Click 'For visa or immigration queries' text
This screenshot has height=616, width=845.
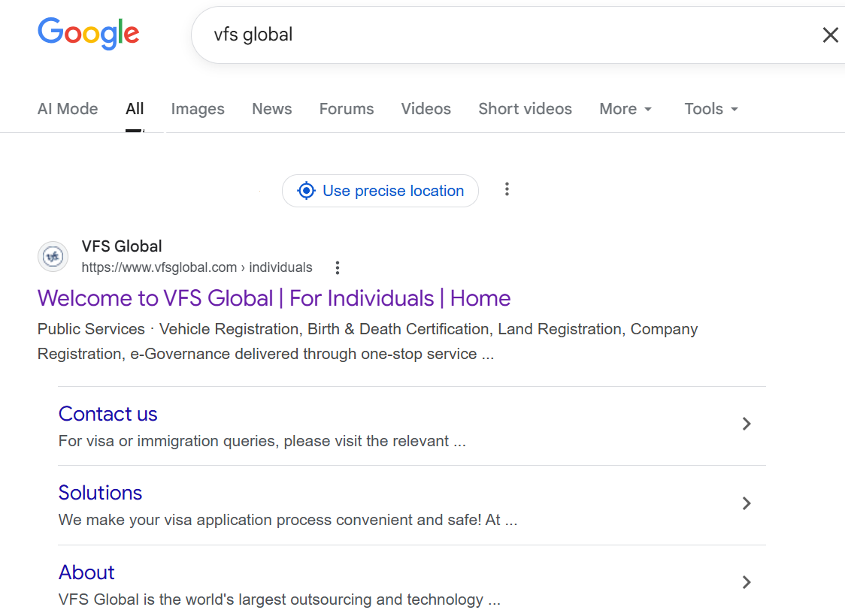[262, 441]
